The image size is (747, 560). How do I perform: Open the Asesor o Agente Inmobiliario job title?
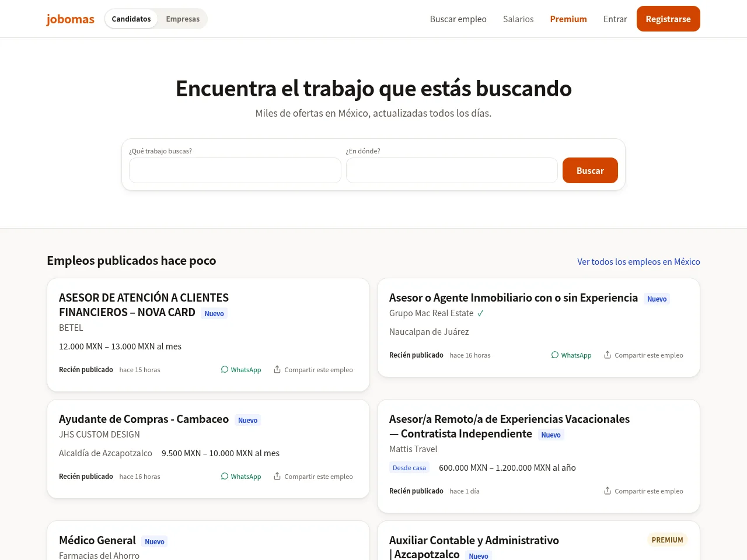coord(514,297)
